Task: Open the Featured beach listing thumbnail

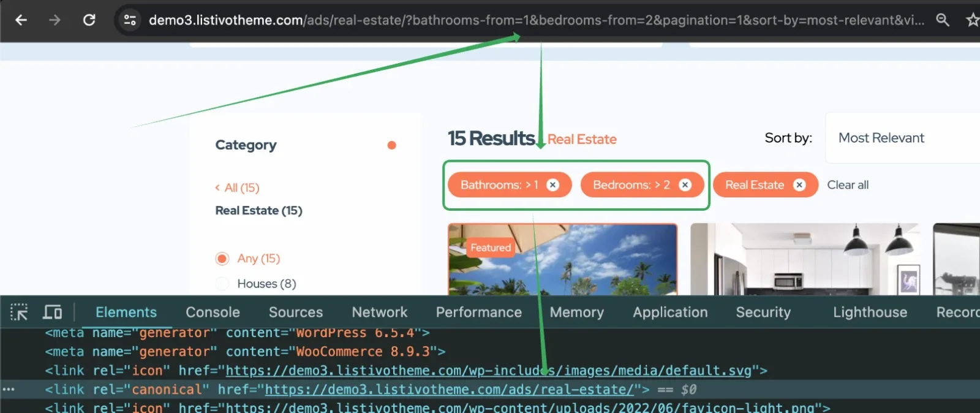Action: coord(563,260)
